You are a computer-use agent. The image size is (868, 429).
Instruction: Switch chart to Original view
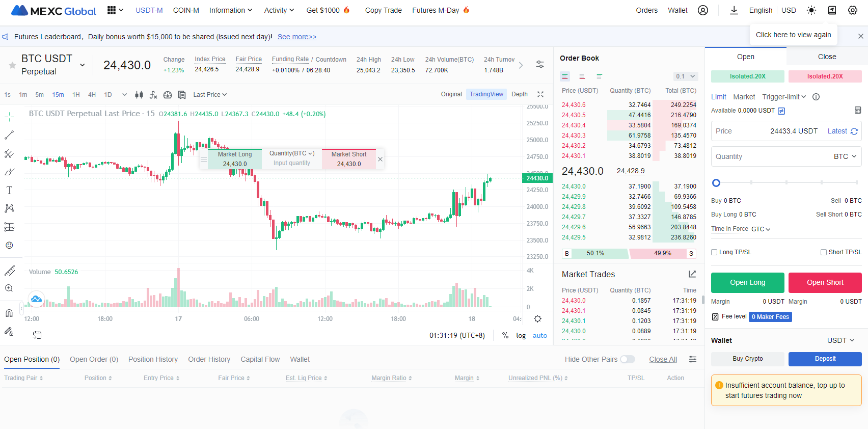tap(451, 94)
